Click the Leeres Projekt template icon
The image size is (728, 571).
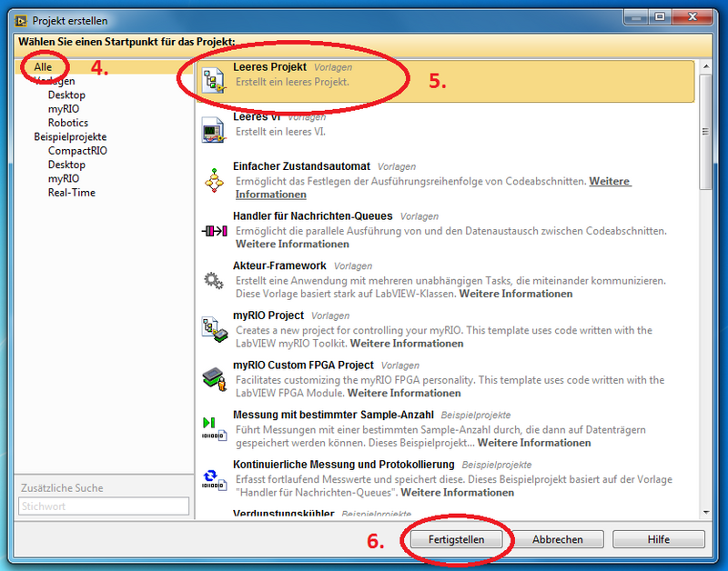coord(214,81)
